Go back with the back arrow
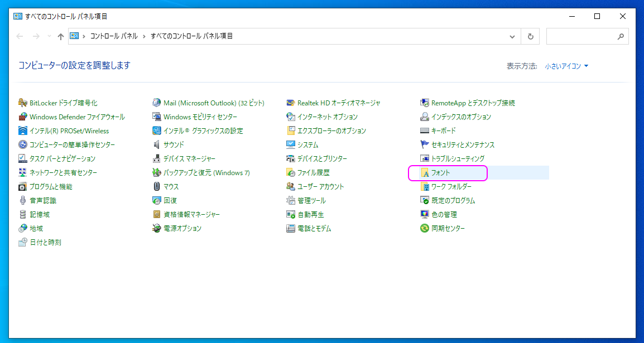This screenshot has height=343, width=644. (20, 36)
